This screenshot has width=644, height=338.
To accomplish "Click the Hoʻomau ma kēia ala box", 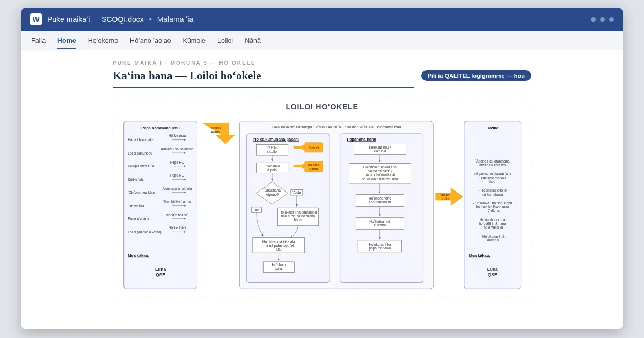I will 279,245.
